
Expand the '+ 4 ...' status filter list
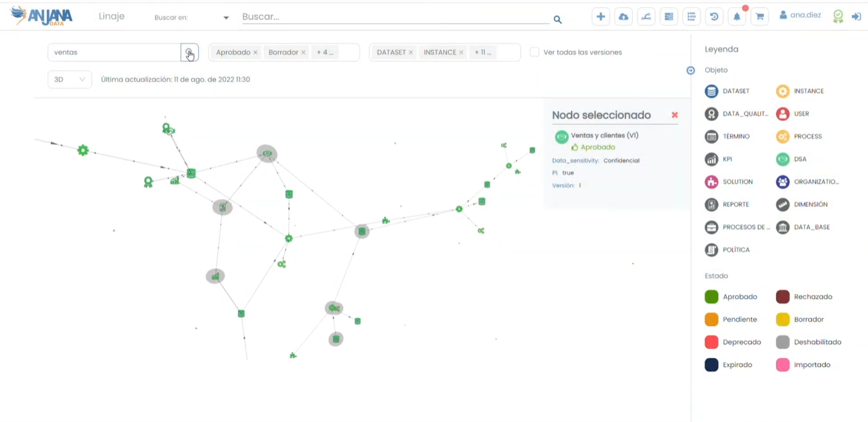pos(325,52)
